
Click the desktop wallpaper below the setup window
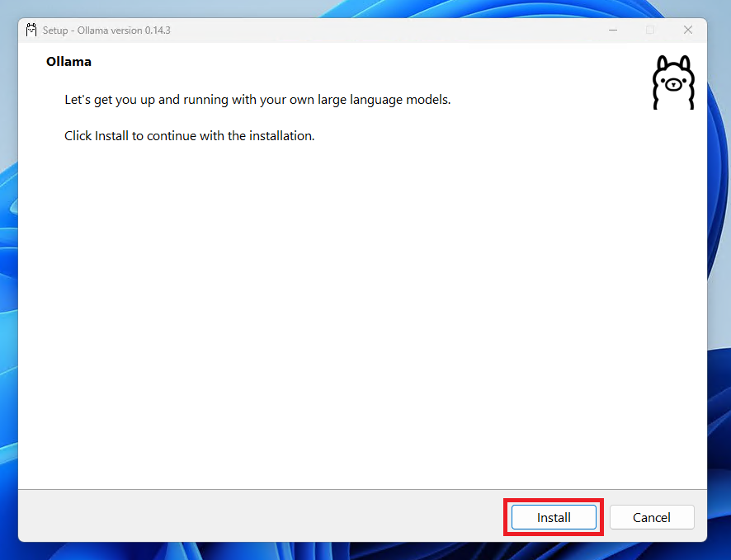(363, 552)
